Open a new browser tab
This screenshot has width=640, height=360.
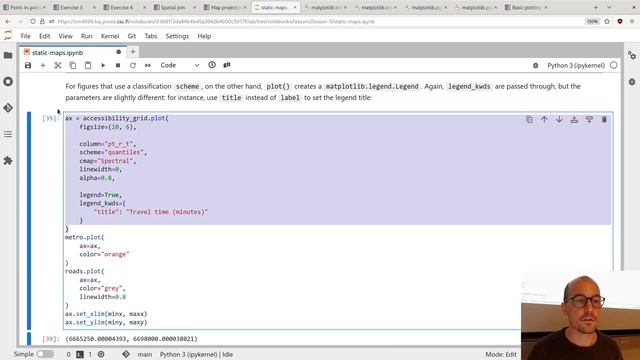click(596, 7)
